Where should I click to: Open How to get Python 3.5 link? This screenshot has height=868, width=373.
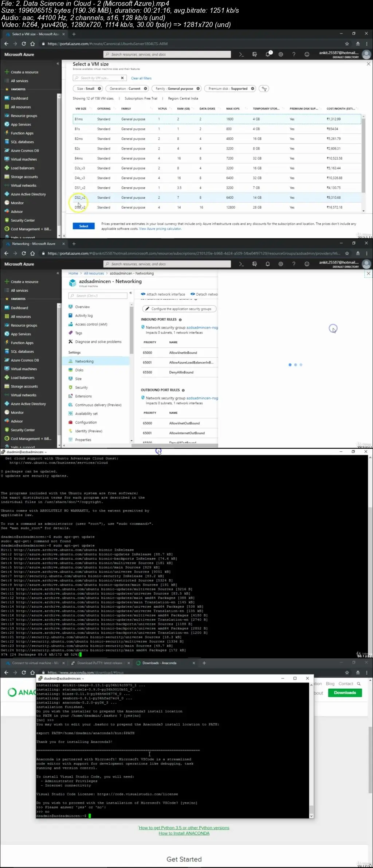pos(184,828)
